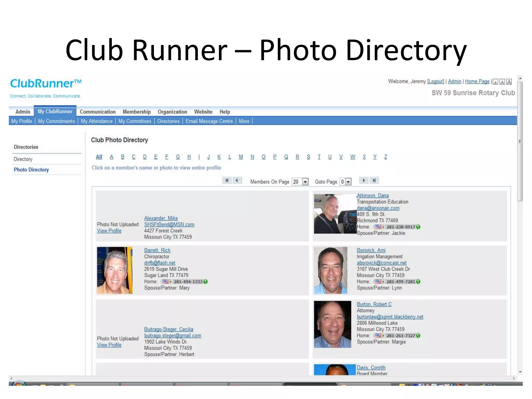Click call icon next to 281-494-1333
Image resolution: width=532 pixels, height=399 pixels.
pyautogui.click(x=205, y=282)
